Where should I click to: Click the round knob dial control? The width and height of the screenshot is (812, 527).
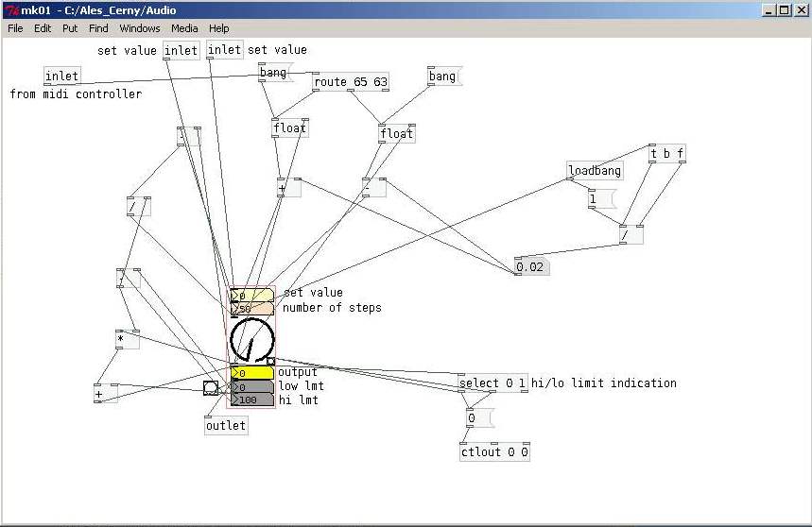click(251, 341)
